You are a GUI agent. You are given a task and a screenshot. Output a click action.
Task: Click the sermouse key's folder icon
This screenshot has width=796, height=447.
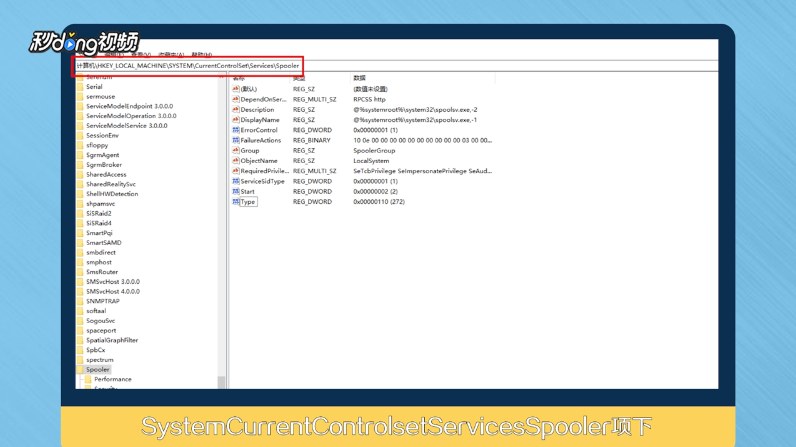(80, 96)
